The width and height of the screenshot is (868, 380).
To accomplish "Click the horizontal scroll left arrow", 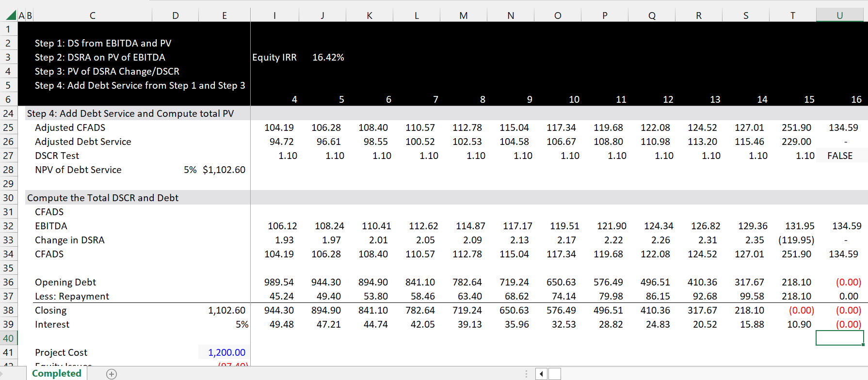I will pos(541,374).
